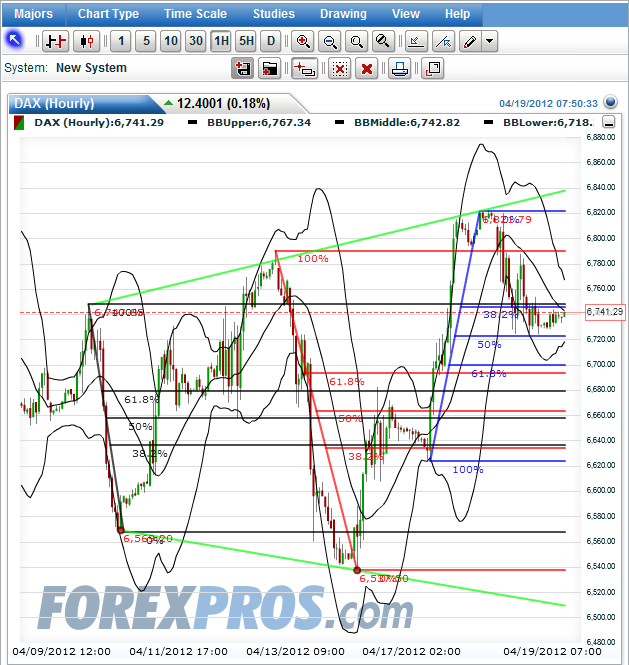Open the Drawing menu
This screenshot has height=665, width=629.
coord(343,14)
